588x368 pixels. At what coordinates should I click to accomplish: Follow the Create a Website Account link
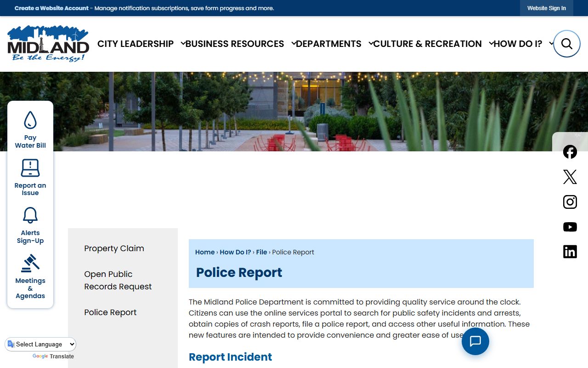51,8
